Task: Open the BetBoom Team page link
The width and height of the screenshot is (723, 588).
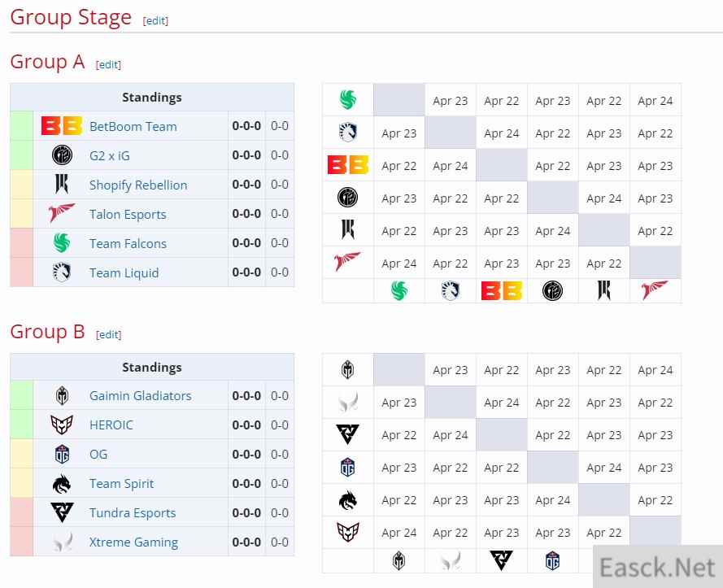Action: coord(133,127)
